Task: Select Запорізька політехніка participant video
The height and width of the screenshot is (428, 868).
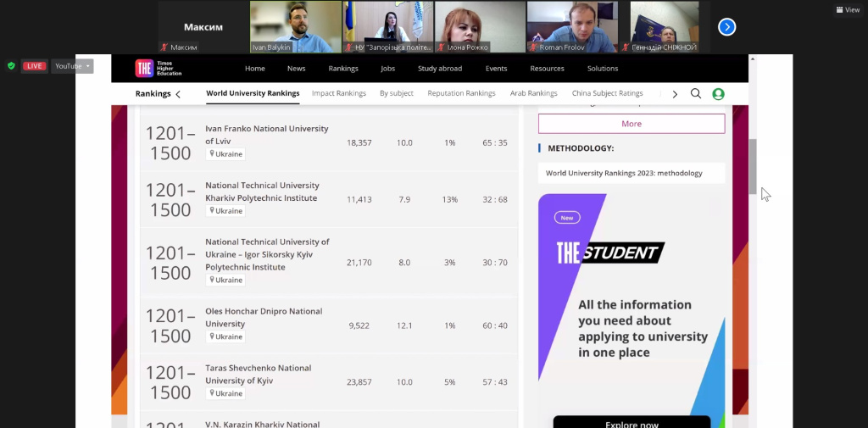Action: pos(388,26)
